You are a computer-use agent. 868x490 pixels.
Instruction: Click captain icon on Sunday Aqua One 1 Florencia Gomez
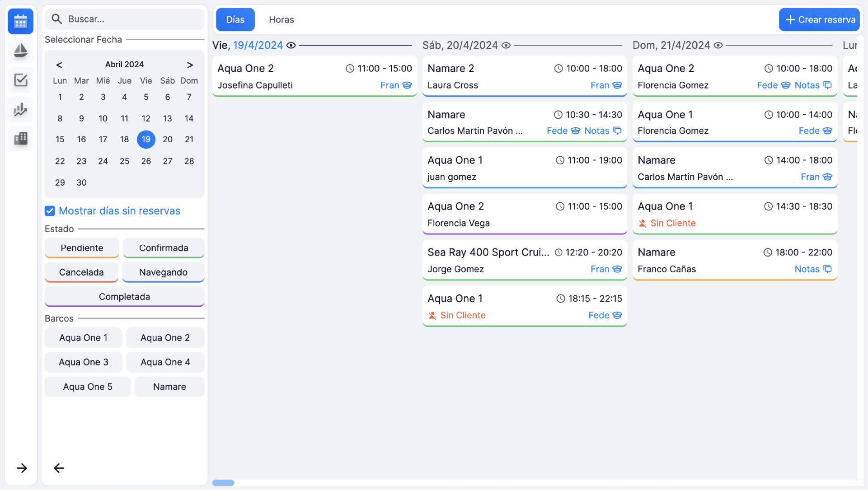pyautogui.click(x=827, y=131)
